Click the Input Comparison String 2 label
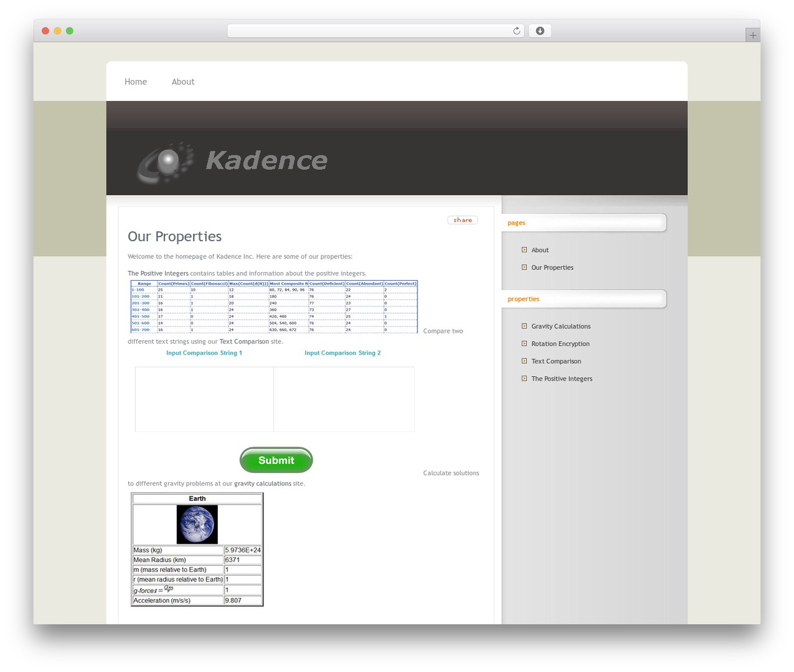794x672 pixels. 342,353
